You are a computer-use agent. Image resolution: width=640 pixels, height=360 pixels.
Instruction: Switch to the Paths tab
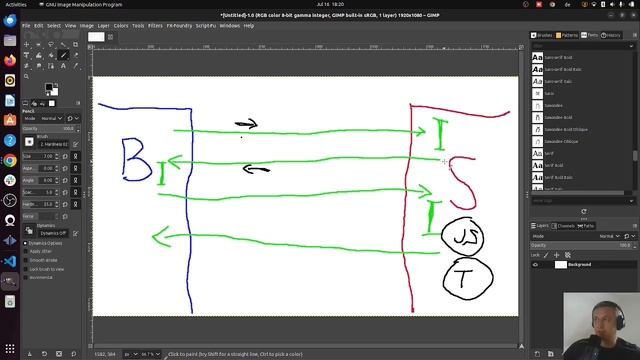click(586, 226)
